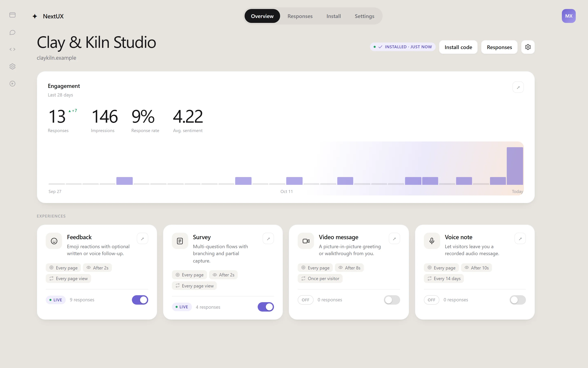
Task: Select the Overview tab
Action: pos(262,16)
